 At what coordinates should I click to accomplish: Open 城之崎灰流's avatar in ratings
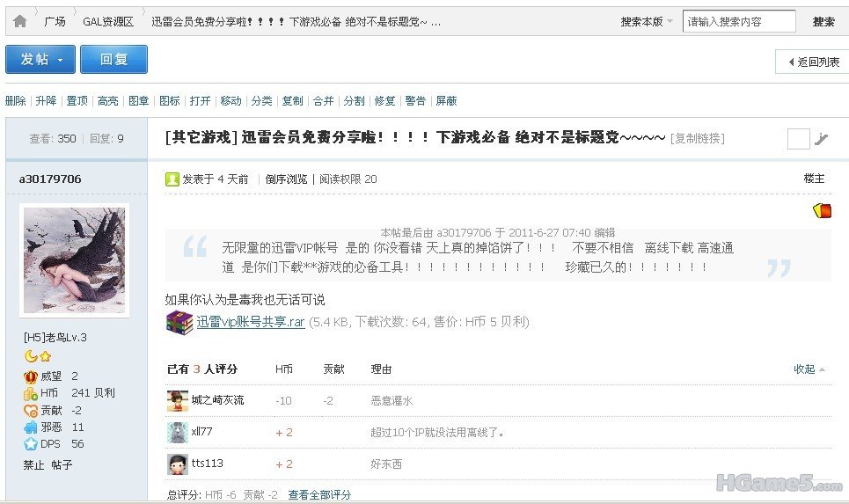click(178, 400)
